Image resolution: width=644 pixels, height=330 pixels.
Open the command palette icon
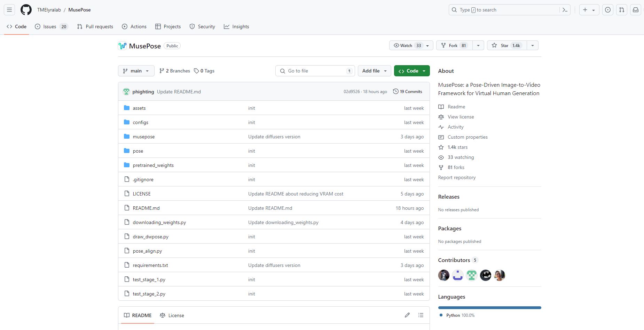(x=565, y=10)
